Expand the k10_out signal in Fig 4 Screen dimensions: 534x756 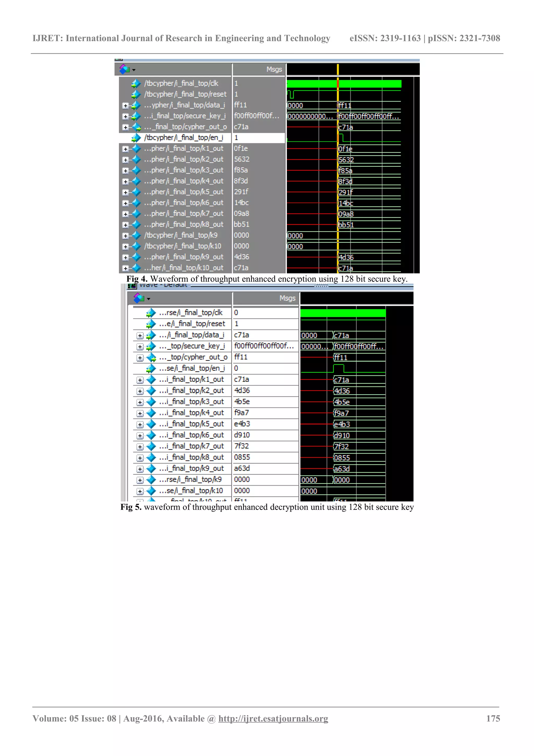[125, 269]
